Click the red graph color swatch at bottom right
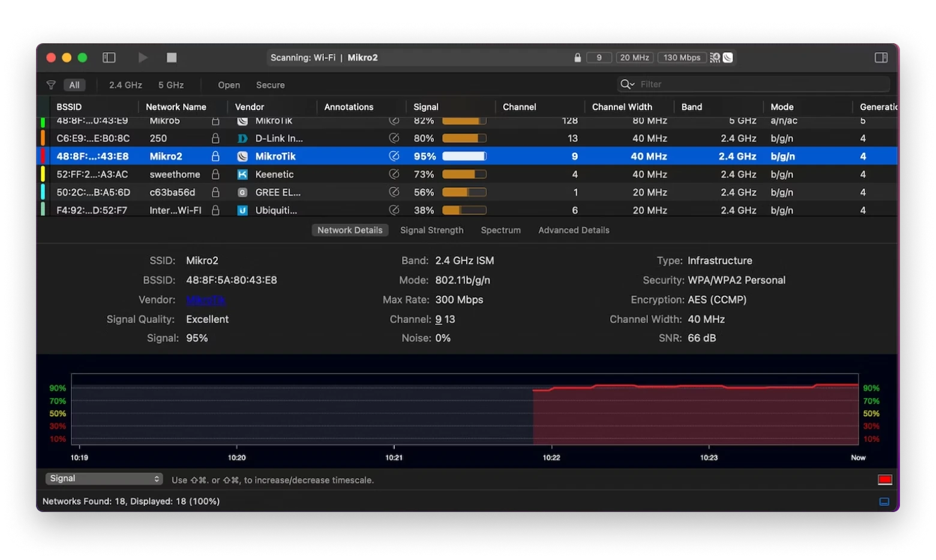This screenshot has height=560, width=936. 885,480
